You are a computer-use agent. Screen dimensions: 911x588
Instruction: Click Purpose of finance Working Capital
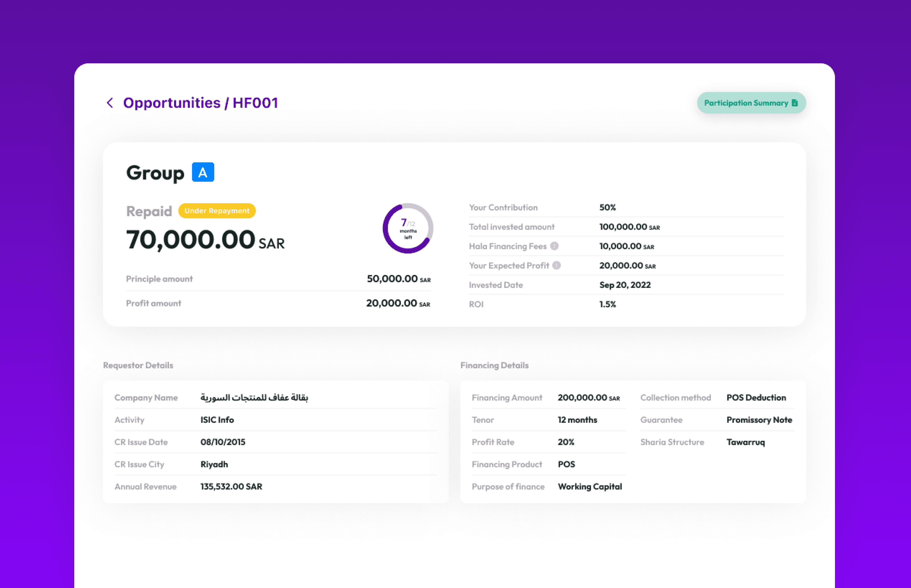click(590, 486)
